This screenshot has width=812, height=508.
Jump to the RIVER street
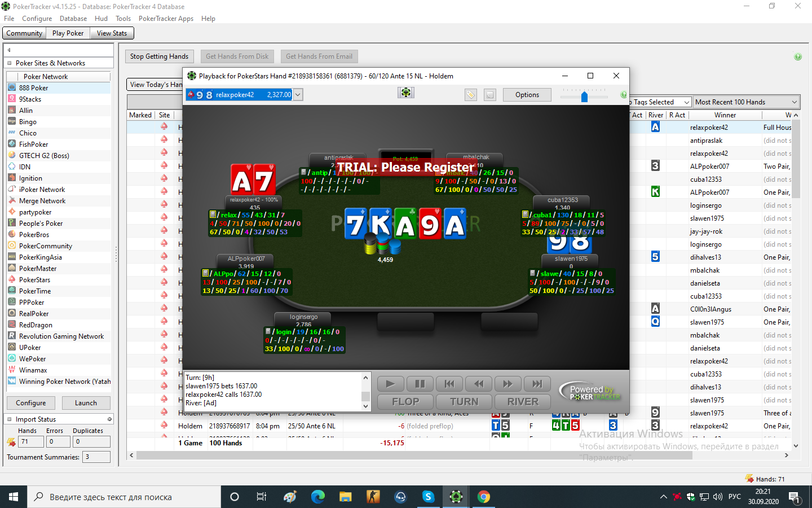(x=523, y=402)
